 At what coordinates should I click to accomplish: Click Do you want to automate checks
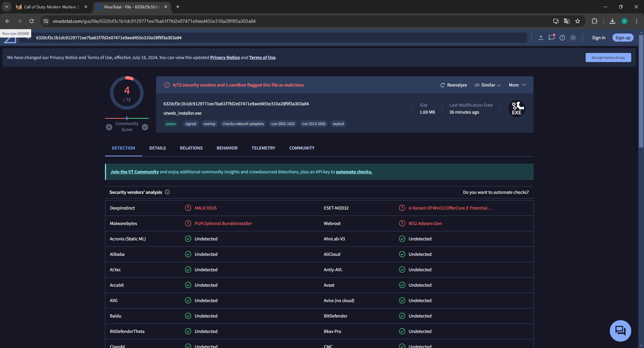point(496,192)
